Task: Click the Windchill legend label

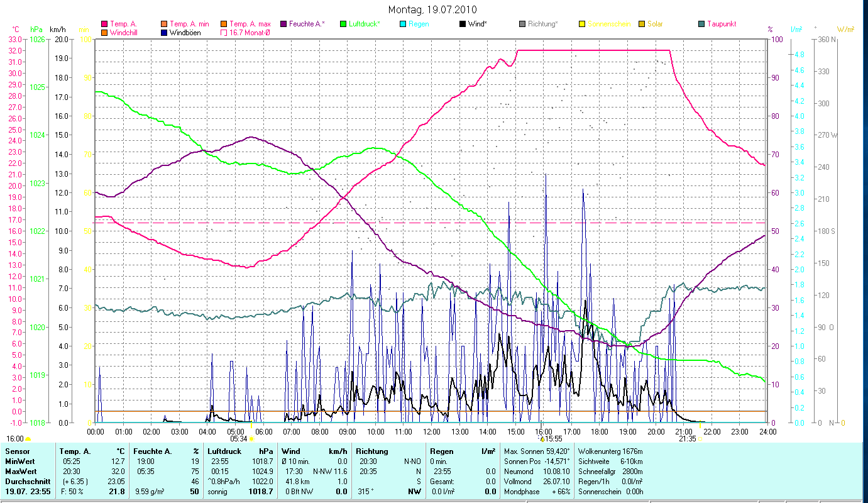Action: click(127, 32)
